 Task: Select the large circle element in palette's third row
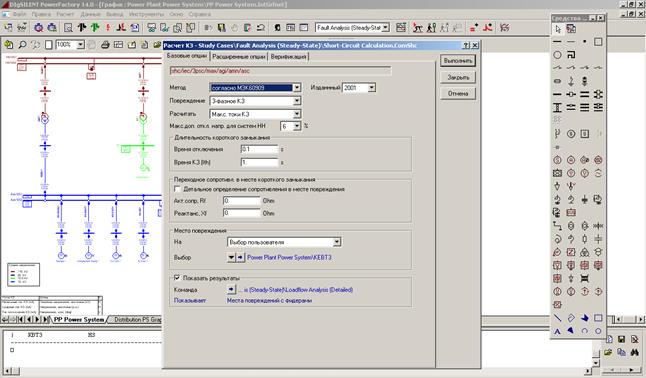pyautogui.click(x=557, y=55)
